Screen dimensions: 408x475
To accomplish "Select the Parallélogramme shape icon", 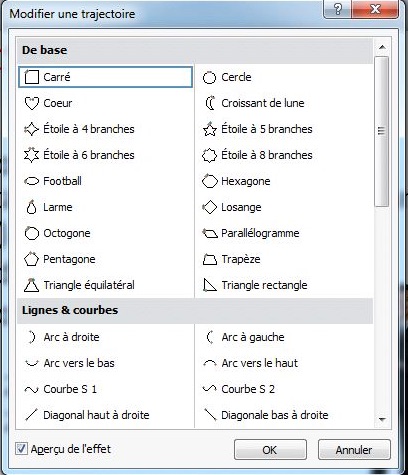I will pyautogui.click(x=210, y=233).
